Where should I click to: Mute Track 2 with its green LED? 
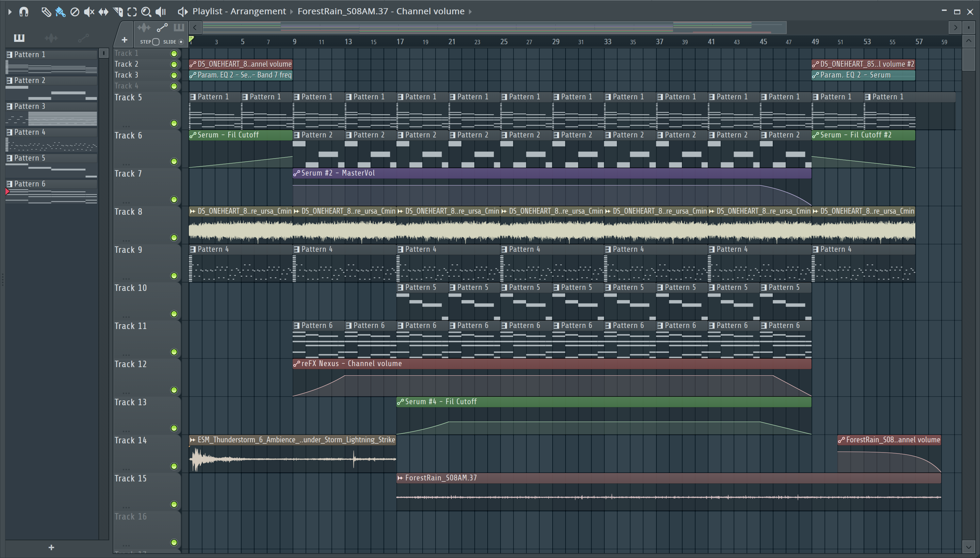pos(174,64)
